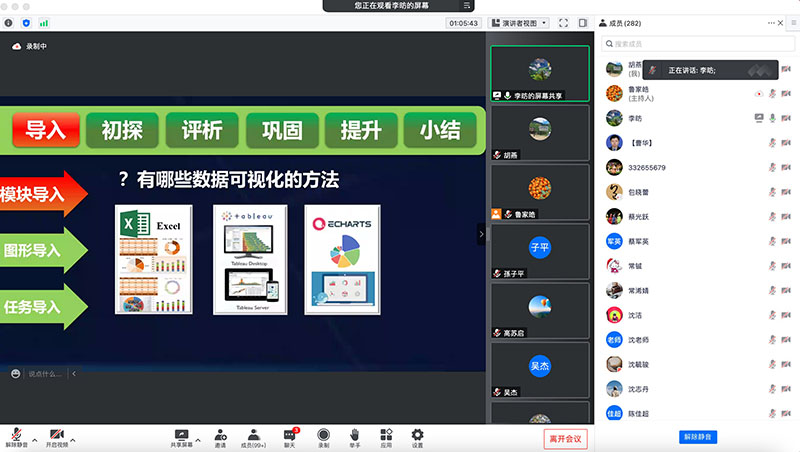Open the Settings (设置) gear icon
Viewport: 800px width, 452px height.
coord(418,435)
